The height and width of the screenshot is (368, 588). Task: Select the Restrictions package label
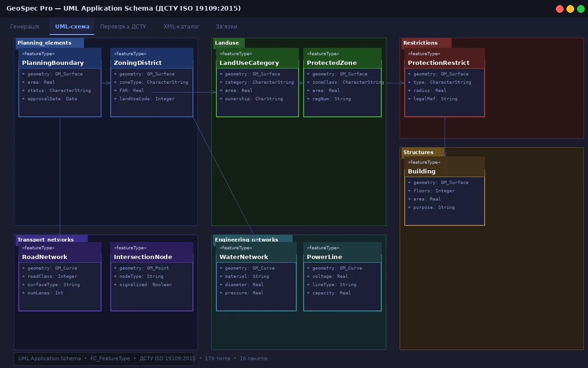point(426,43)
